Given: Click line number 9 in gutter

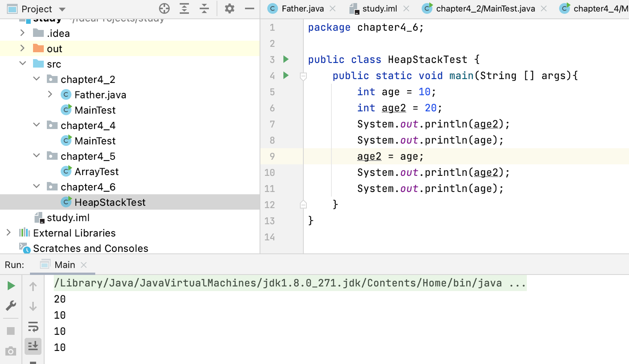Looking at the screenshot, I should coord(272,156).
